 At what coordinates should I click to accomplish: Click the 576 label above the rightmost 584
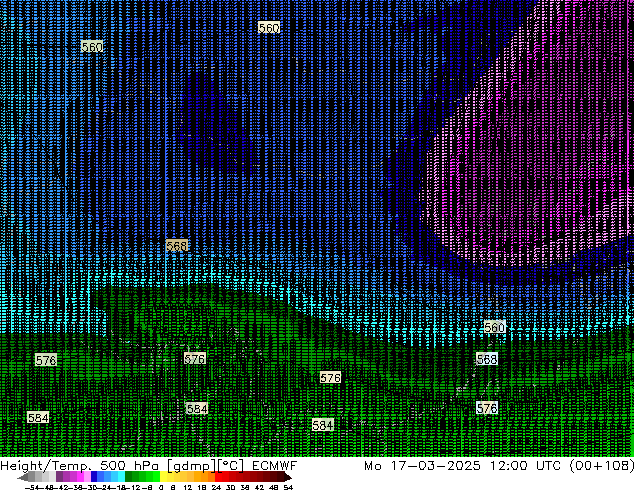point(330,378)
